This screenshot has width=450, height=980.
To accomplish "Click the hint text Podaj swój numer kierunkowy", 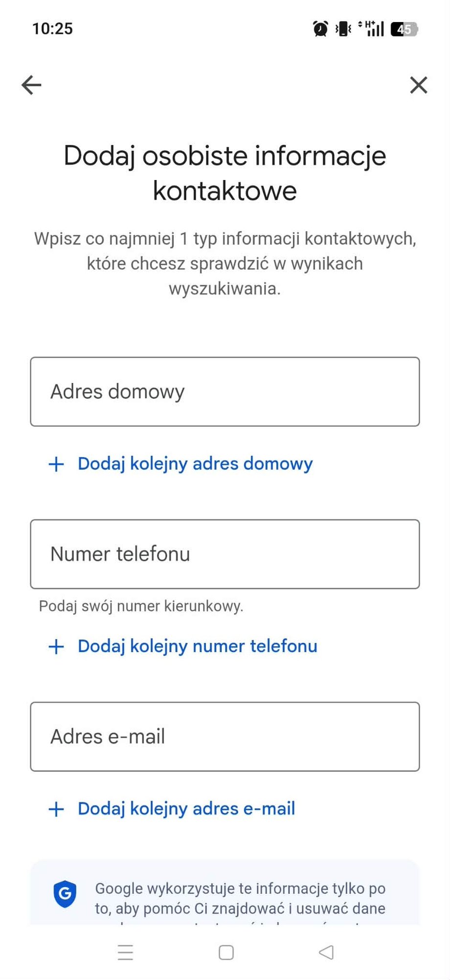I will [x=141, y=606].
